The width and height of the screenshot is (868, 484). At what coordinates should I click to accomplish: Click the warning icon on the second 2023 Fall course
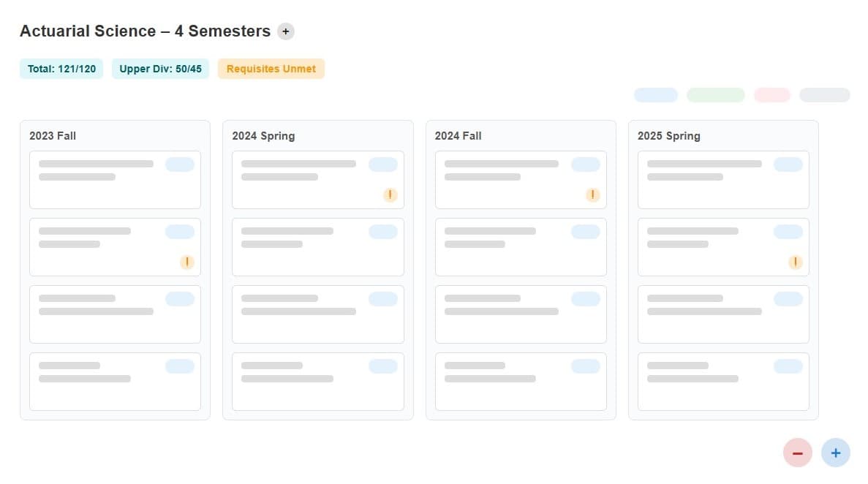click(x=187, y=262)
